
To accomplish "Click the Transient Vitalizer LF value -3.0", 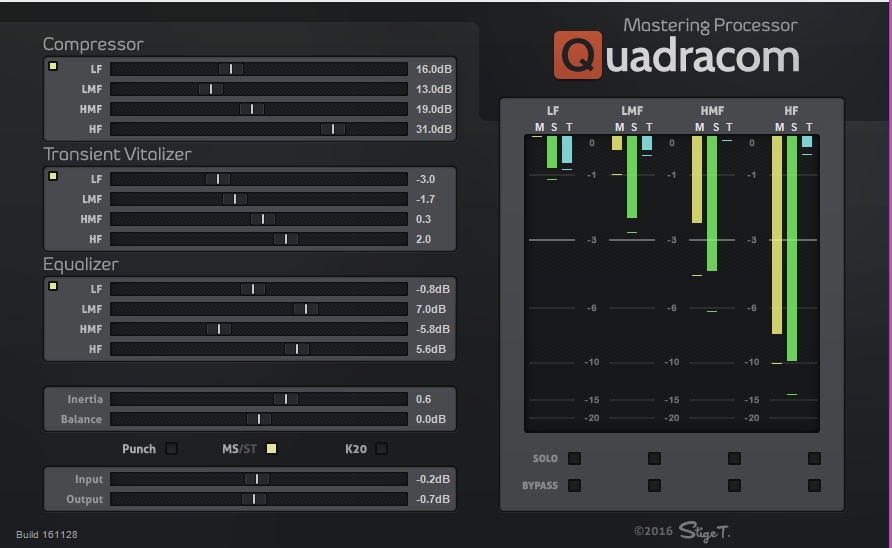I will [x=425, y=179].
